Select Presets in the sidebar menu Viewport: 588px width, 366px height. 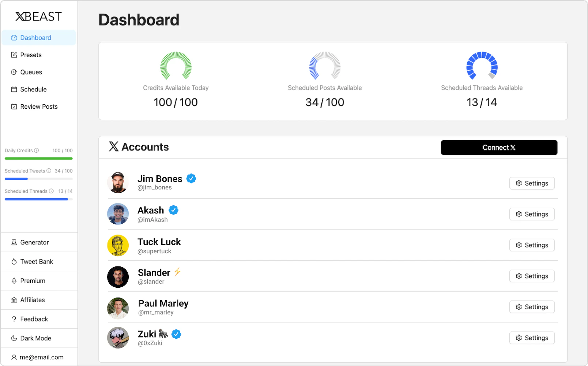click(x=31, y=55)
